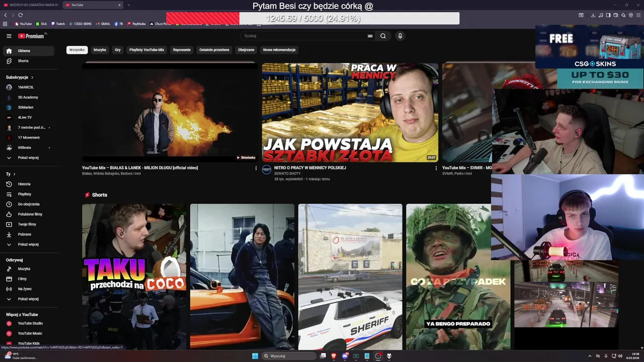Open browser downloads icon
The height and width of the screenshot is (362, 644).
point(593,15)
